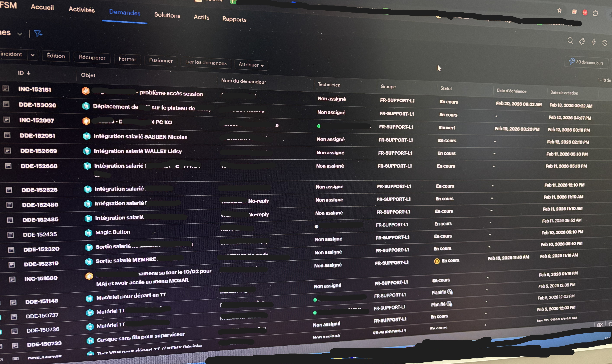Image resolution: width=612 pixels, height=364 pixels.
Task: Click the Édition button
Action: tap(56, 56)
